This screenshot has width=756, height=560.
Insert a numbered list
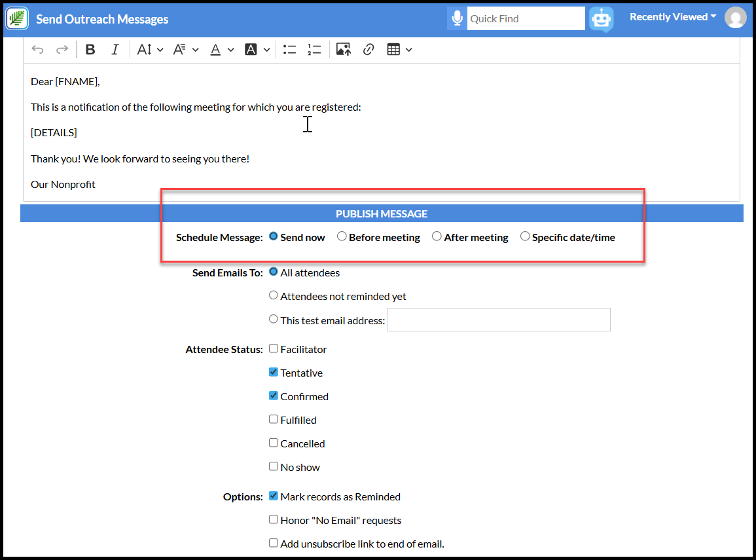coord(314,49)
